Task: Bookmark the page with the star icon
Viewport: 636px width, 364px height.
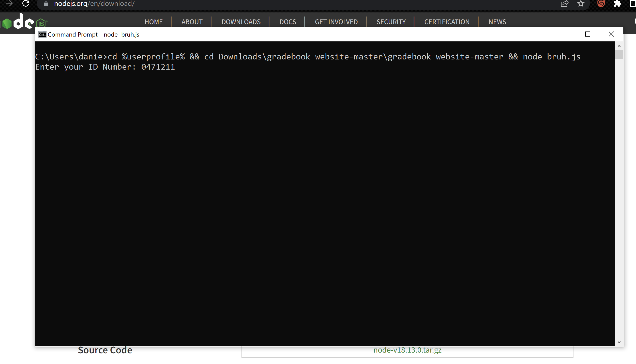Action: (x=581, y=4)
